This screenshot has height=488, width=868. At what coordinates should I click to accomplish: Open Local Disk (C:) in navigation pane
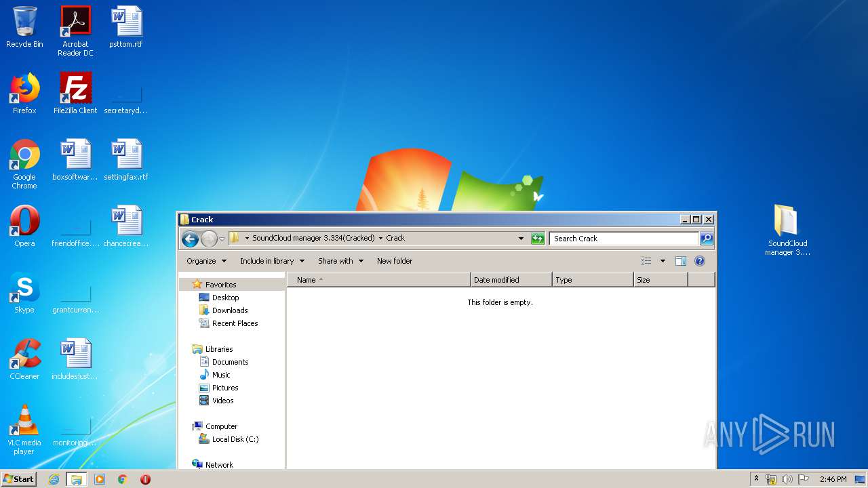[x=235, y=439]
